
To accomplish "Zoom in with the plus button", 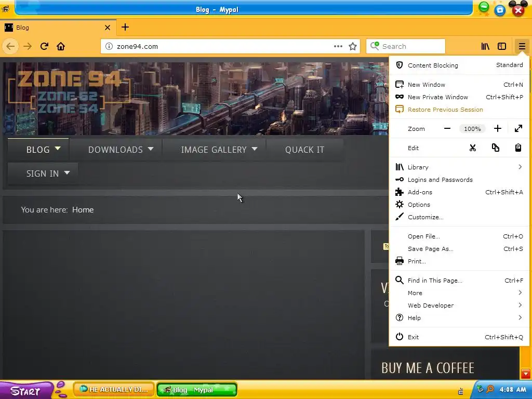I will (x=497, y=129).
